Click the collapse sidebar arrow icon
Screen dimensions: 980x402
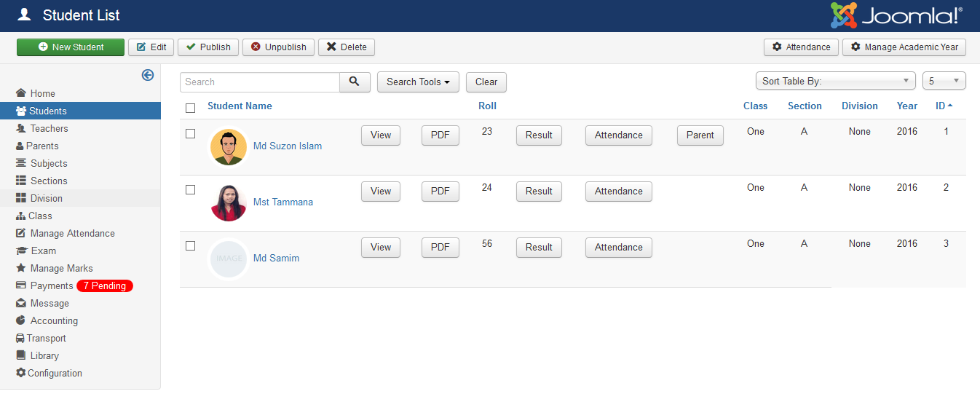[x=148, y=75]
